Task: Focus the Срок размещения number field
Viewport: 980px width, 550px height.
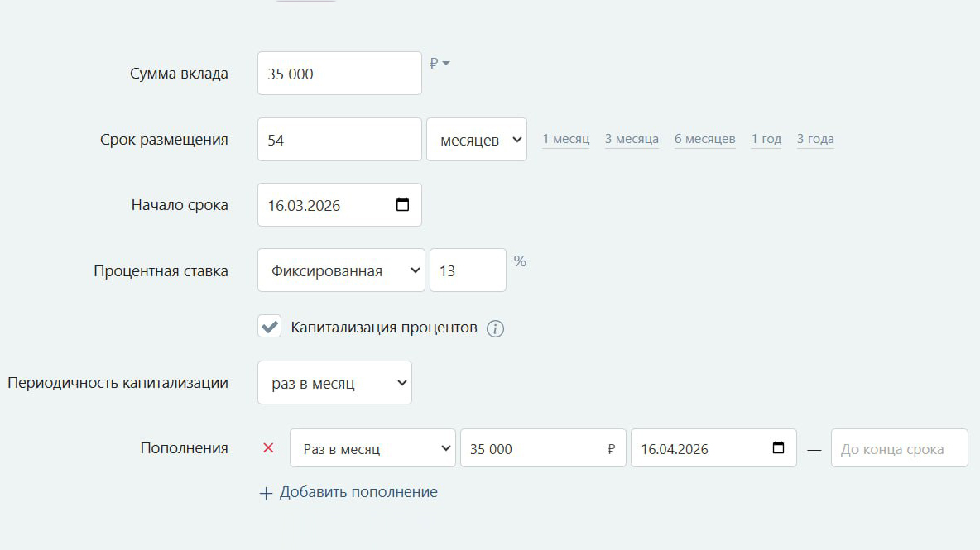Action: click(x=339, y=140)
